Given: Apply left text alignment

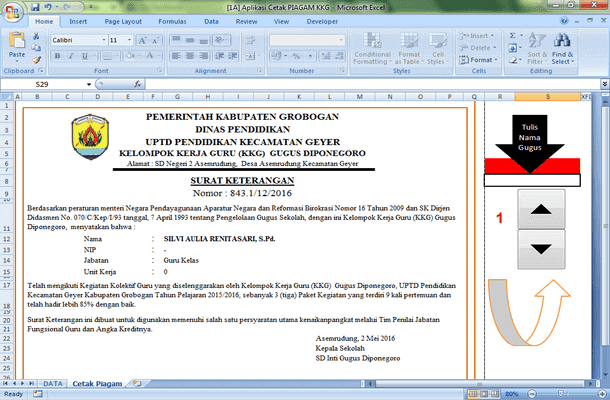Looking at the screenshot, I should (x=176, y=56).
